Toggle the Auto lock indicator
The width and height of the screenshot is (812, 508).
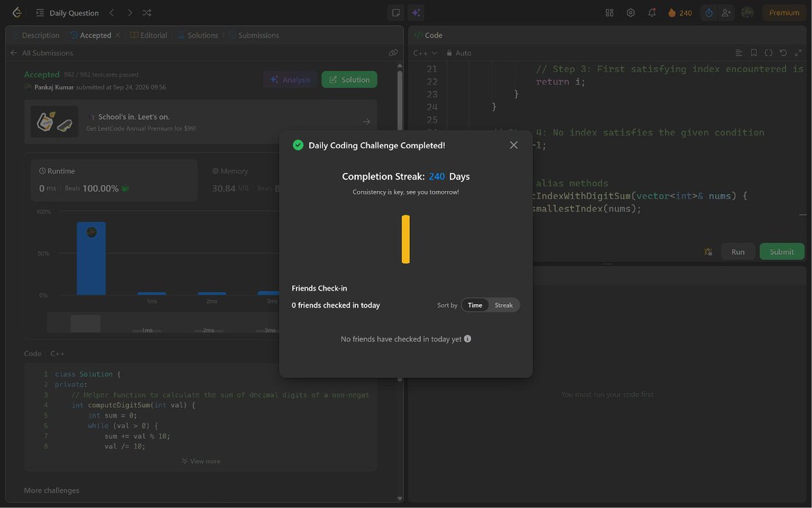pos(459,53)
